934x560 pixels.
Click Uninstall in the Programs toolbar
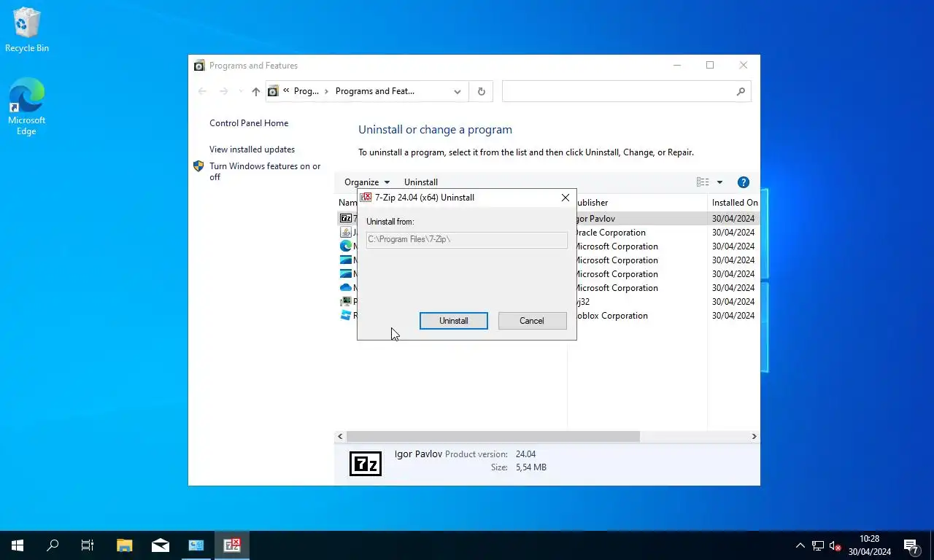pyautogui.click(x=421, y=182)
